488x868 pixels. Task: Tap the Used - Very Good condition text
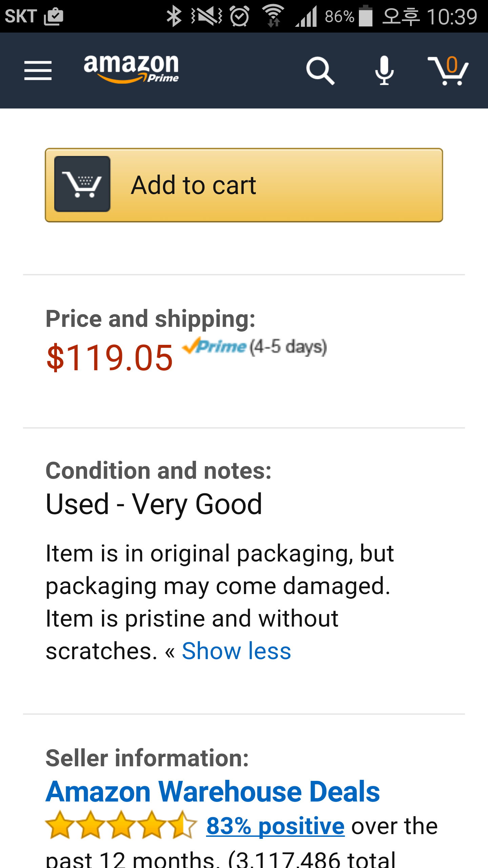tap(154, 504)
